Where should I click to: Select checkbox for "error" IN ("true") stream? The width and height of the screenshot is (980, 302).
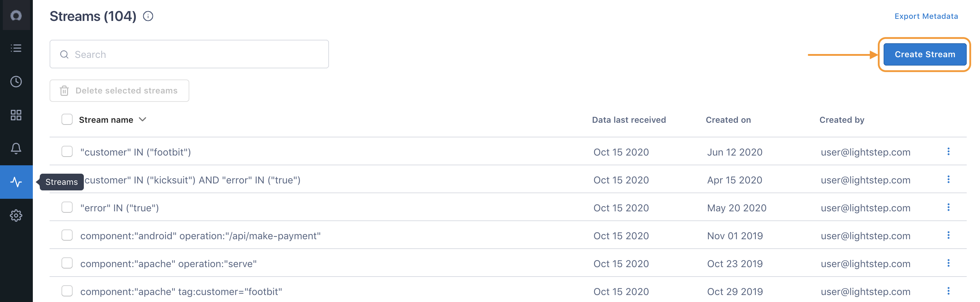click(67, 207)
